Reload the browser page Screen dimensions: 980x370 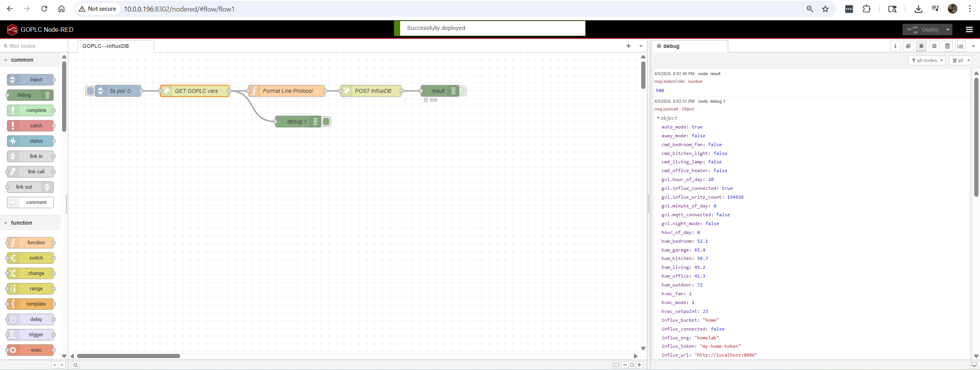[44, 9]
